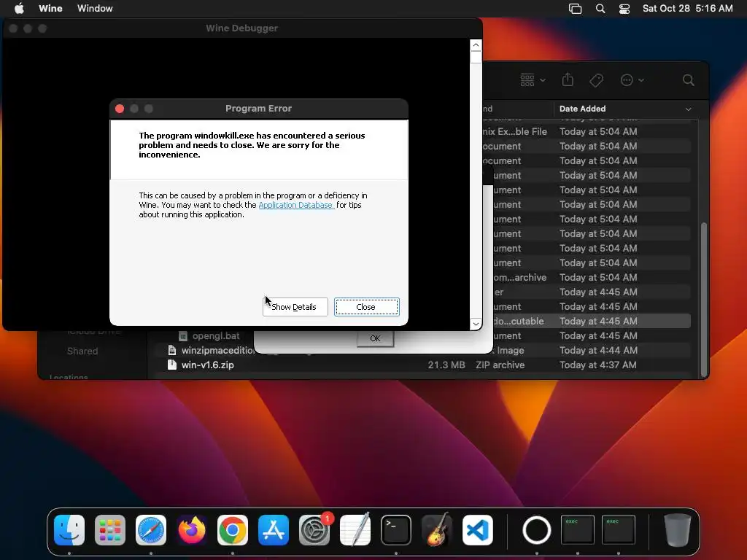Select the om...archive row in Finder
Viewport: 747px width, 560px height.
[591, 277]
